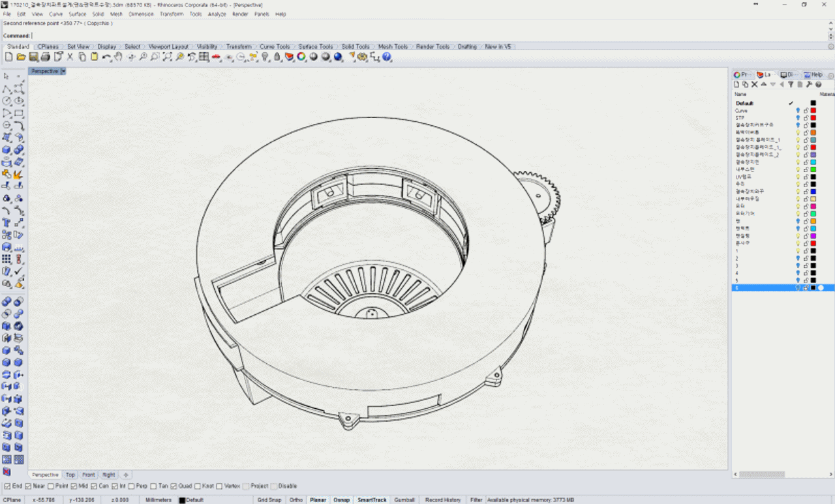Screen dimensions: 835x504
Task: Toggle Osnap in status bar
Action: click(342, 500)
